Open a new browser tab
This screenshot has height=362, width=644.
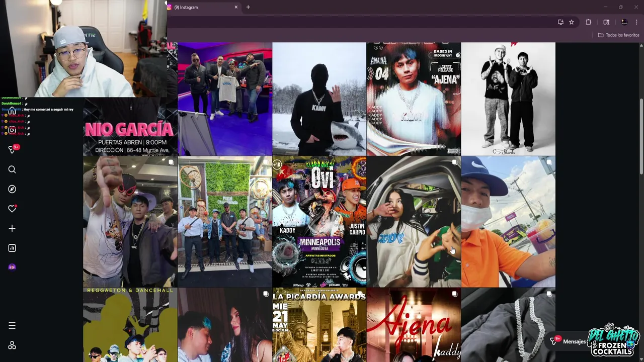click(x=248, y=7)
